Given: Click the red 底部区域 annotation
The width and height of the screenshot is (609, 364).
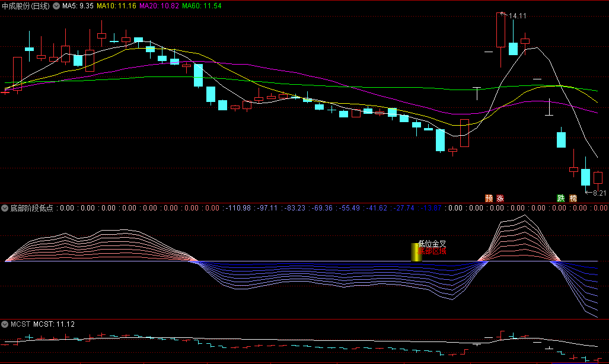Looking at the screenshot, I should click(x=432, y=251).
